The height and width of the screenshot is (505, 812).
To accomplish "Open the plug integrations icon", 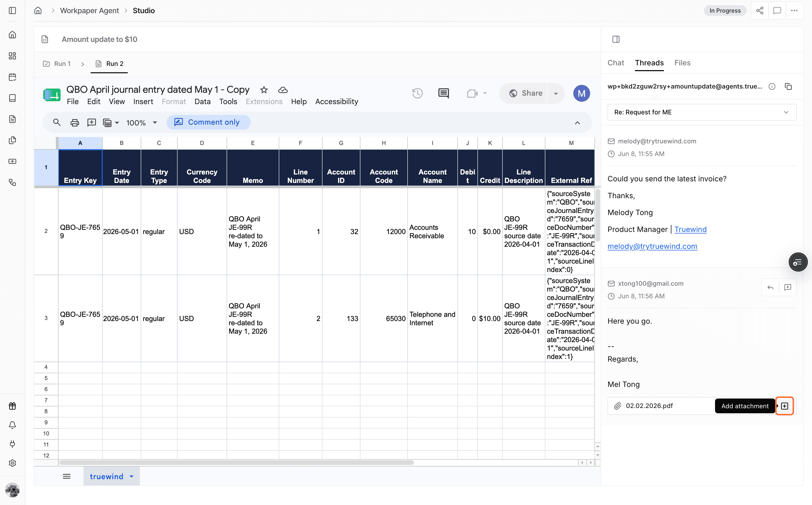I will [12, 444].
